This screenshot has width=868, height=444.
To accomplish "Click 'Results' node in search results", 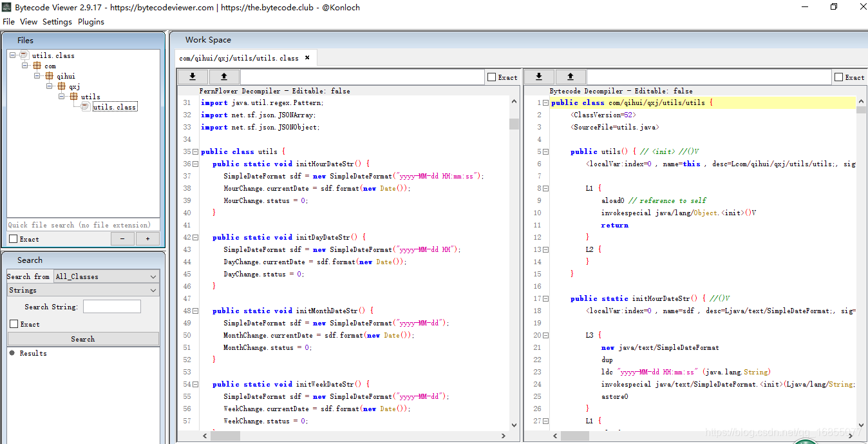I will click(x=33, y=353).
